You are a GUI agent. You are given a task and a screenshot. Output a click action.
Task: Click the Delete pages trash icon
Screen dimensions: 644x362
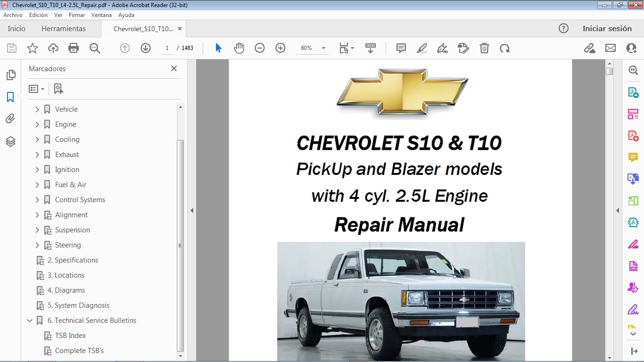point(484,48)
